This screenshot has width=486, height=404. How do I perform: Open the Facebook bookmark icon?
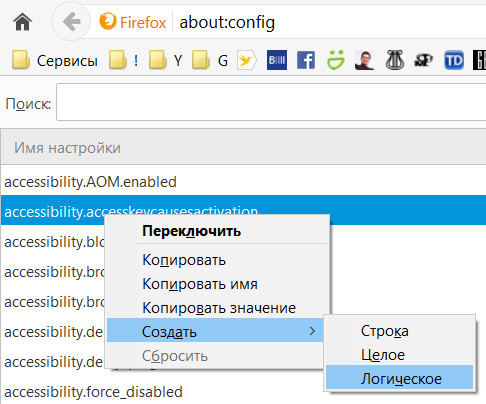pyautogui.click(x=306, y=60)
